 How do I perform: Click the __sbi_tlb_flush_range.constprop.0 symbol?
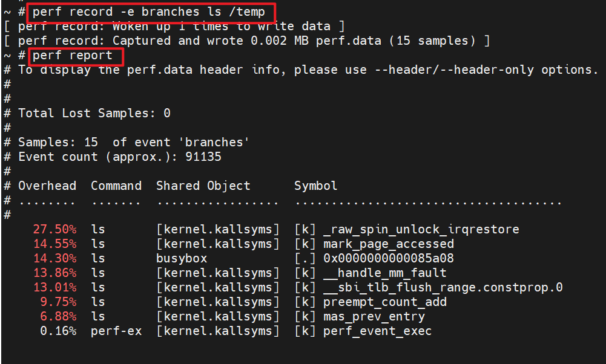click(x=443, y=288)
